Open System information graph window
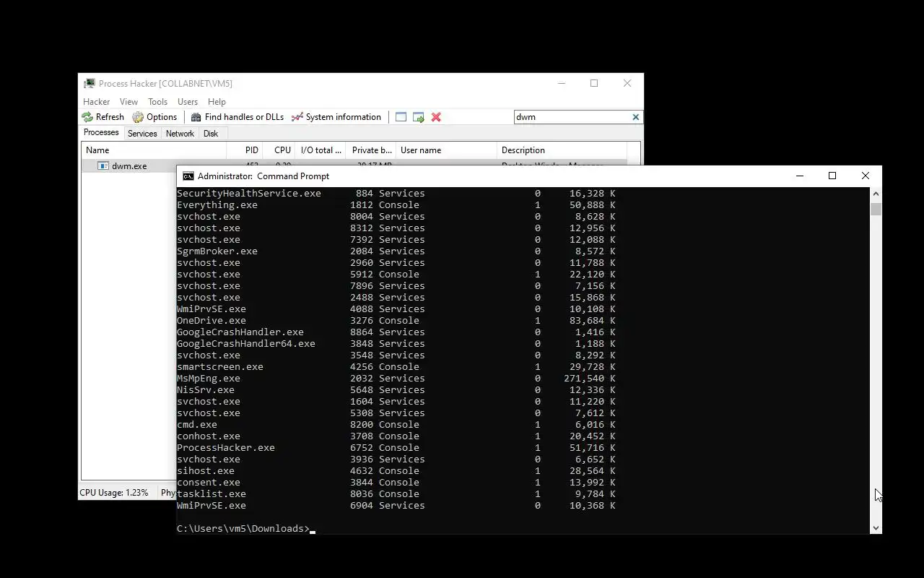 (x=336, y=117)
